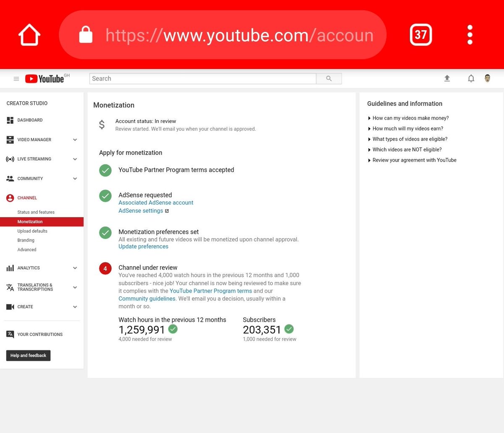Open Advanced channel settings
This screenshot has height=433, width=504.
(27, 249)
